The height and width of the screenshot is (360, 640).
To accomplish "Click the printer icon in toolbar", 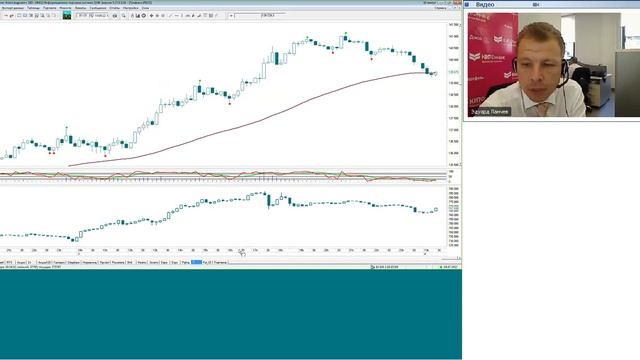I will pyautogui.click(x=115, y=16).
